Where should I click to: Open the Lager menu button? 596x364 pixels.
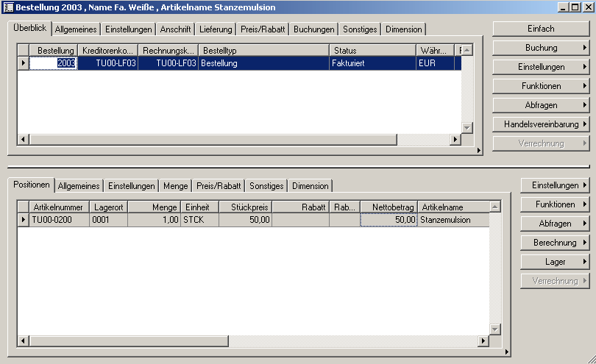tap(555, 261)
